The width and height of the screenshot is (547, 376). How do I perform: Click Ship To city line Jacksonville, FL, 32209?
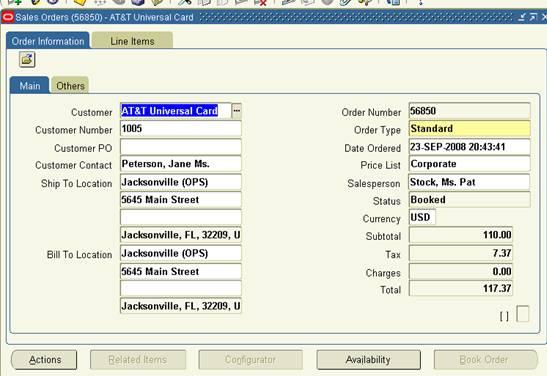point(181,235)
